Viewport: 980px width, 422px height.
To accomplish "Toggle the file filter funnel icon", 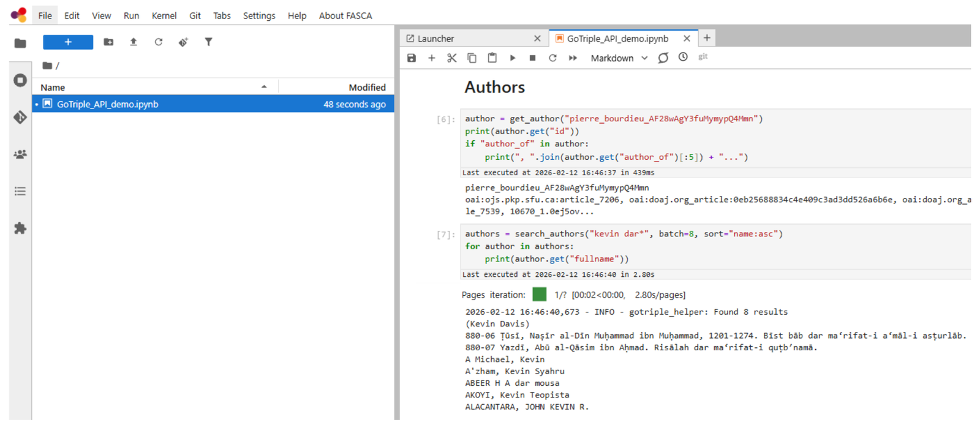I will pyautogui.click(x=209, y=42).
